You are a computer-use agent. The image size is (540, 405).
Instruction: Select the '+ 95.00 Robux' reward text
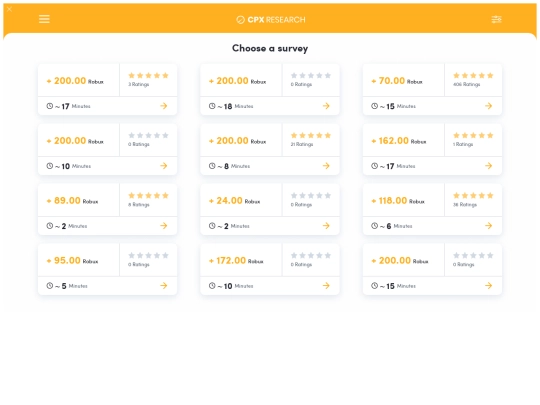click(72, 261)
